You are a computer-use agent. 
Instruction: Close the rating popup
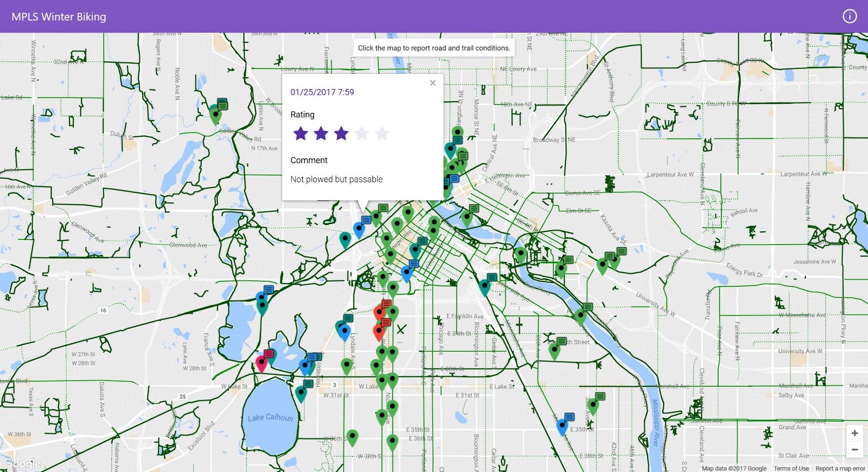click(433, 83)
